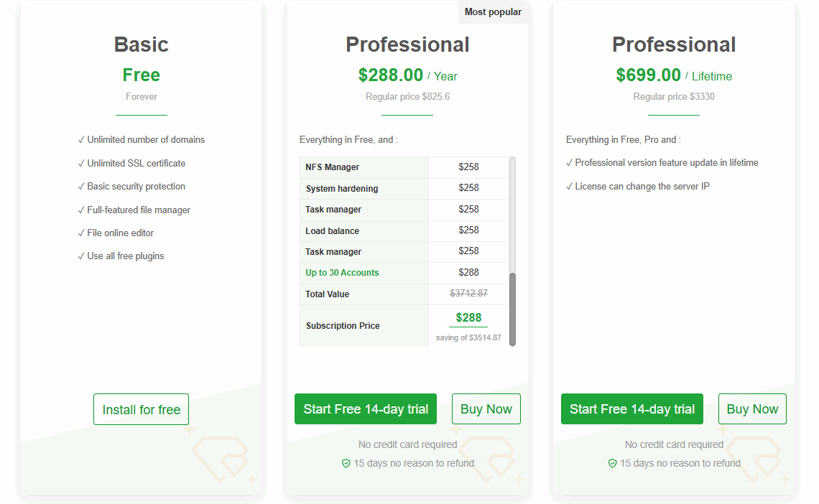
Task: Start lifetime plan 14-day free trial
Action: [632, 409]
